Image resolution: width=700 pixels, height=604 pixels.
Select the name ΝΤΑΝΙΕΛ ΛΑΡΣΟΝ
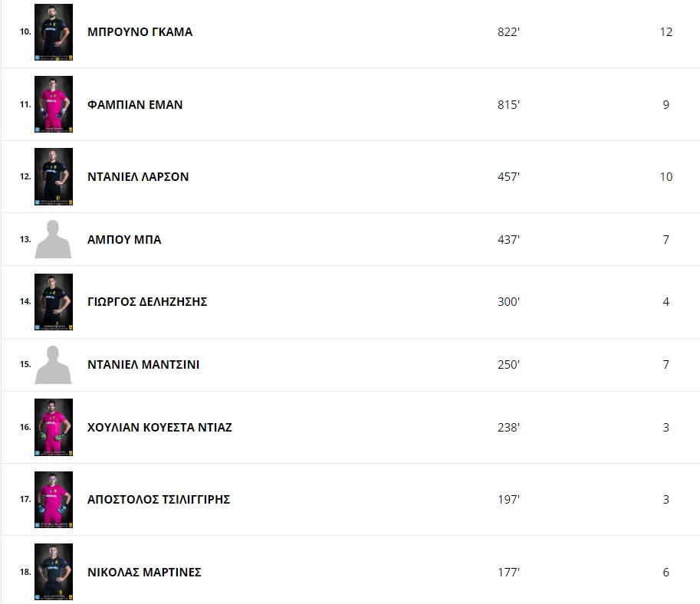(x=138, y=177)
